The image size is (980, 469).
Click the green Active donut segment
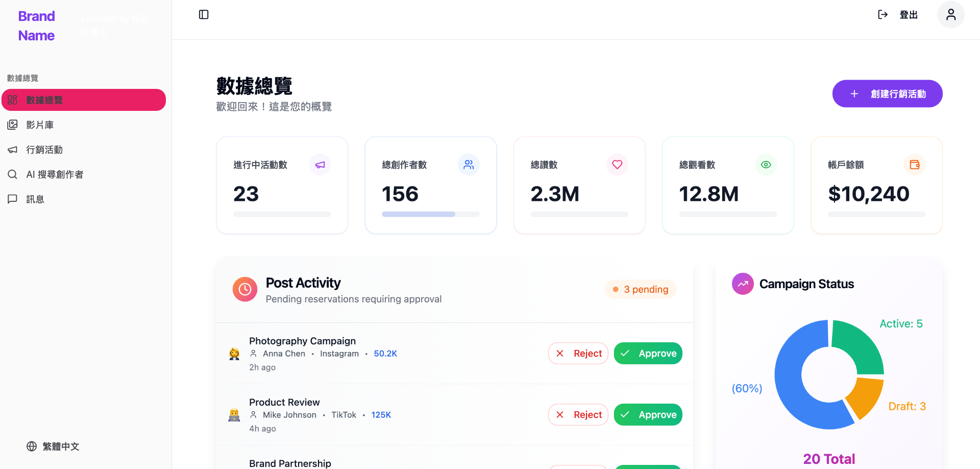click(864, 343)
